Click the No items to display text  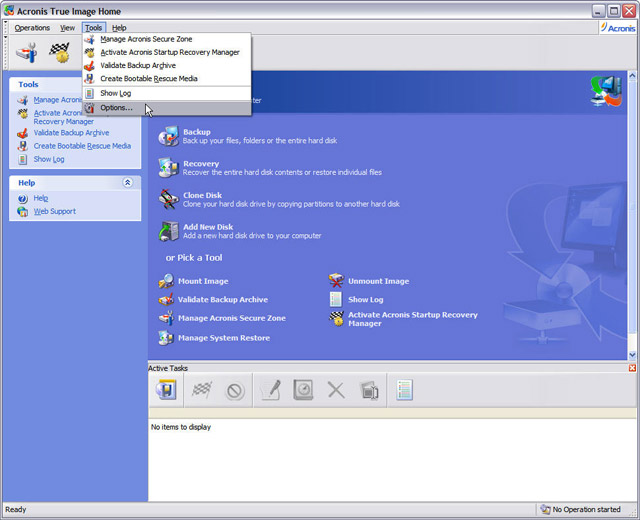point(181,427)
